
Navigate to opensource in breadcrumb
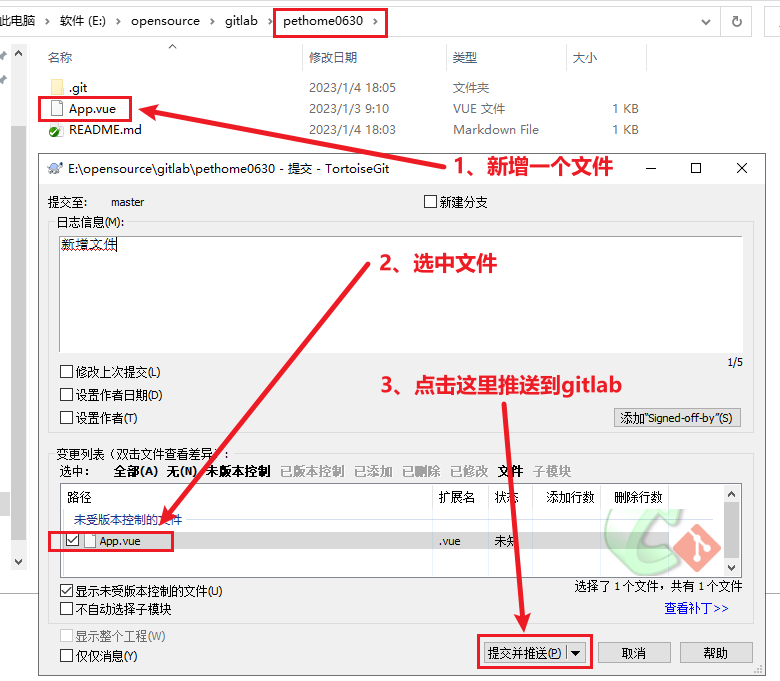tap(165, 21)
